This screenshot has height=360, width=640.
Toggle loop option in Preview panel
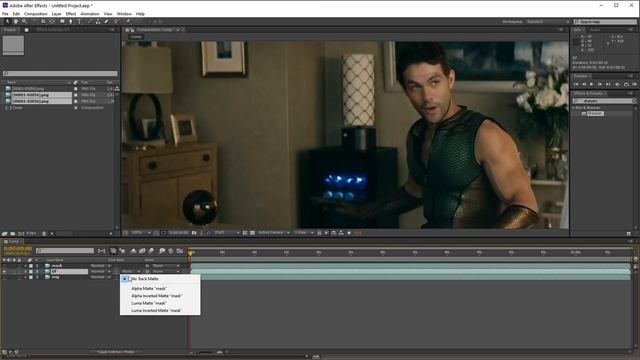pos(626,84)
